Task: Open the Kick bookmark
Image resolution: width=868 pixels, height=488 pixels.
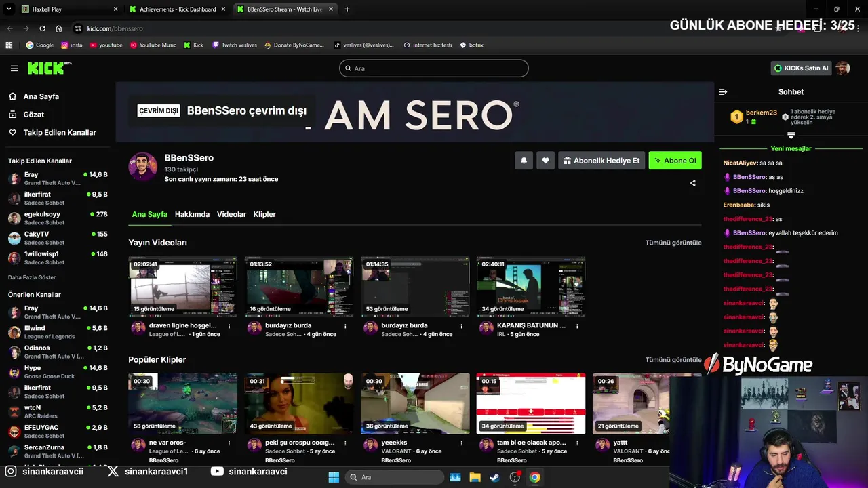Action: coord(194,45)
